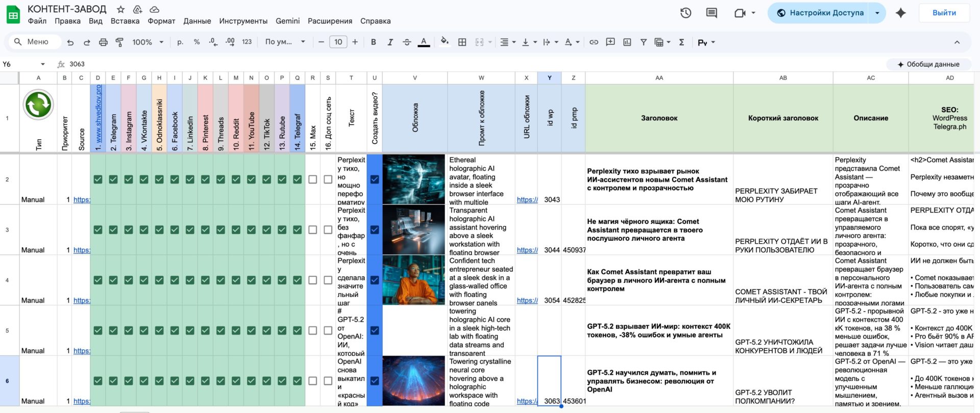Open the Вставка menu
Image resolution: width=980 pixels, height=413 pixels.
125,21
